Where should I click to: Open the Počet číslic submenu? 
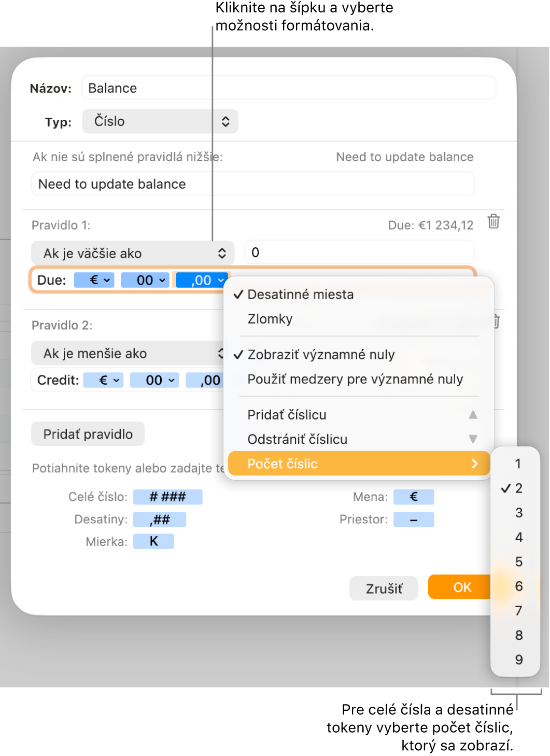(359, 464)
